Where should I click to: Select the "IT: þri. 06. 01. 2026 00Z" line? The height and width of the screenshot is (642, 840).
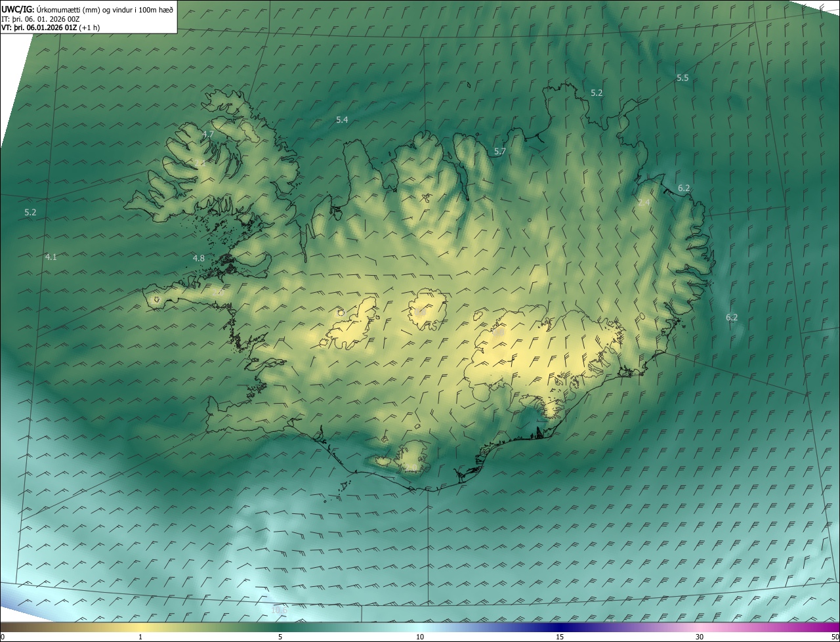click(41, 19)
